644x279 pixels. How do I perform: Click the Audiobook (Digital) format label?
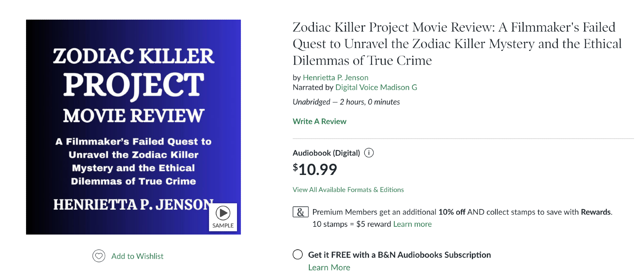tap(326, 153)
